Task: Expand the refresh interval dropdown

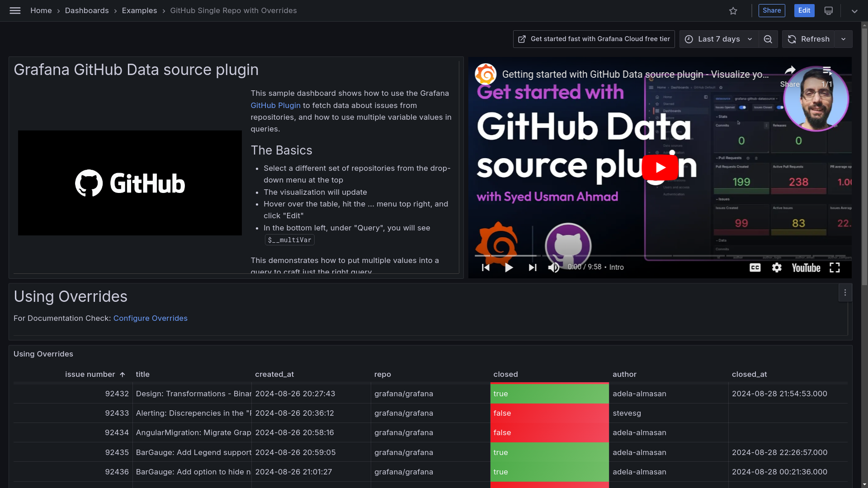Action: coord(844,39)
